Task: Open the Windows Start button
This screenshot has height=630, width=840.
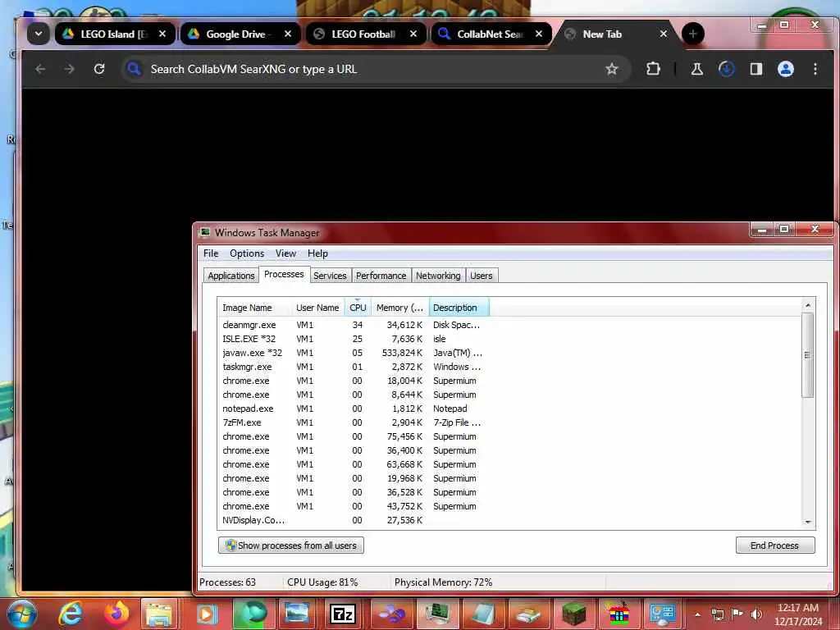Action: (x=21, y=614)
